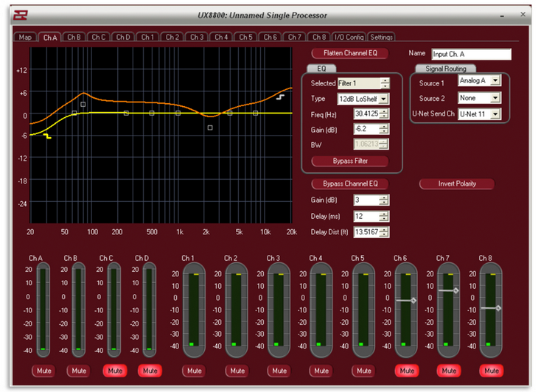This screenshot has width=541, height=392.
Task: Click Flatten Channel EQ button
Action: [350, 53]
